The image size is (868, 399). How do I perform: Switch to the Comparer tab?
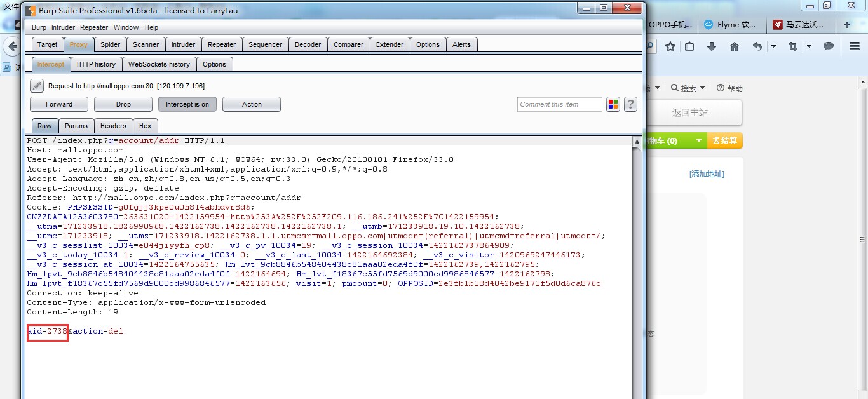[349, 44]
